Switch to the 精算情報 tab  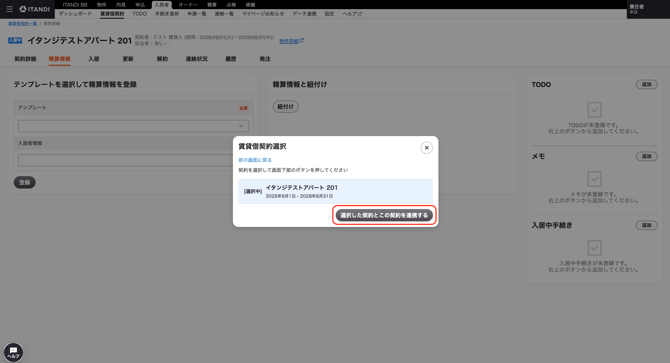[59, 59]
